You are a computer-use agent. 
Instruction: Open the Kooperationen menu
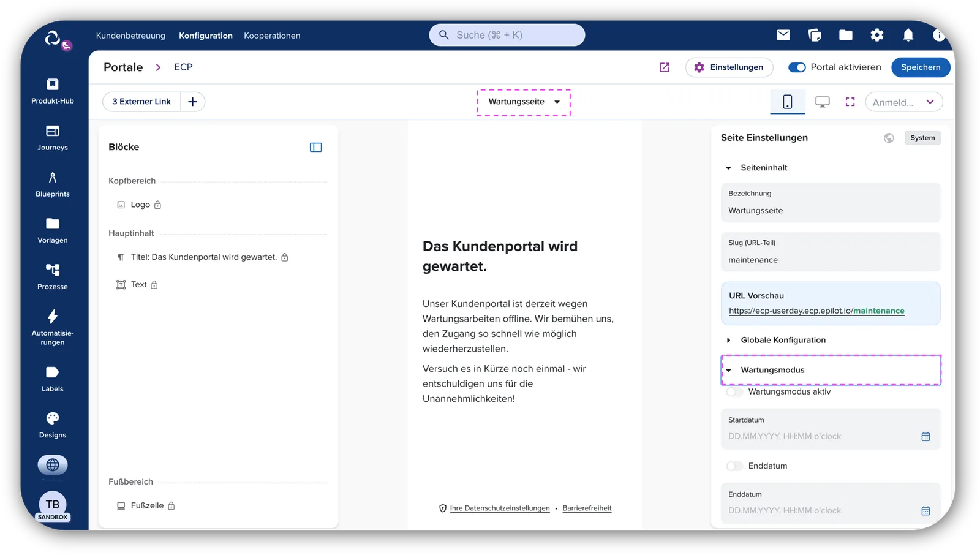[272, 36]
